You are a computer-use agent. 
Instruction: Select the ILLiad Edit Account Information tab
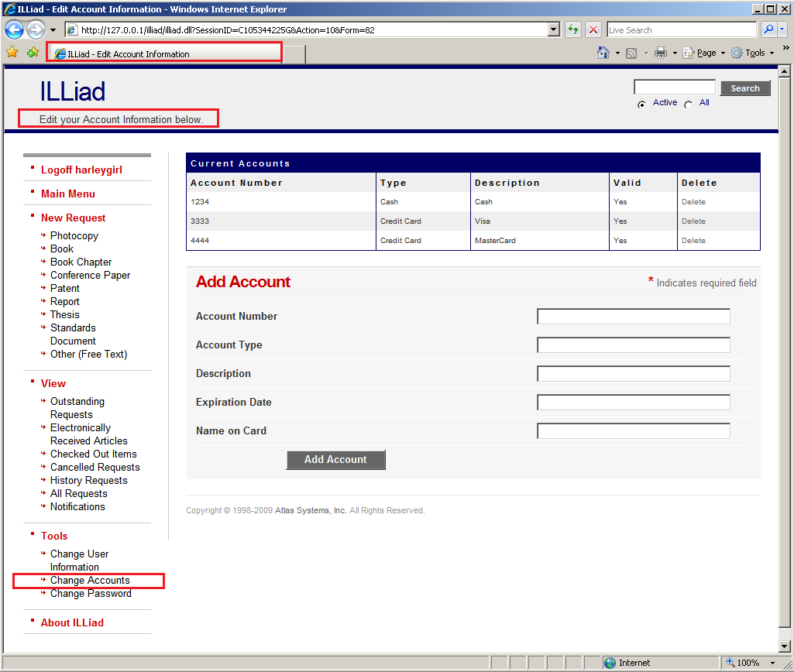(x=163, y=54)
